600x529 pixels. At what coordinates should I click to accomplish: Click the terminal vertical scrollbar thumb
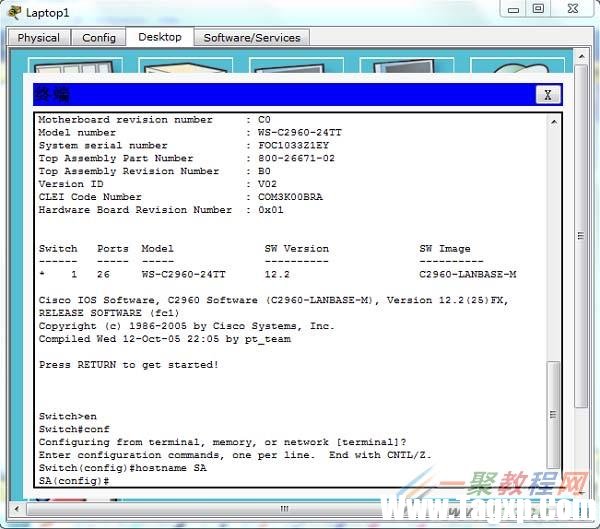point(553,415)
